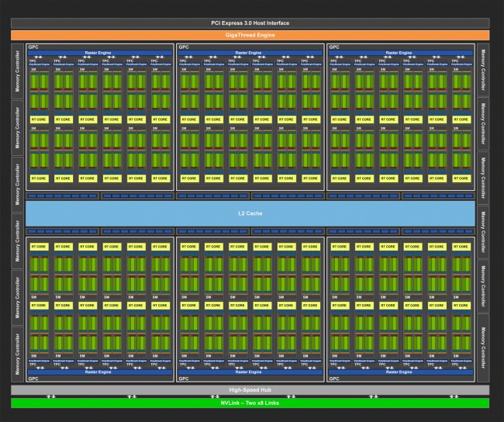
Task: Click the GPC label of bottom-right cluster
Action: (334, 379)
